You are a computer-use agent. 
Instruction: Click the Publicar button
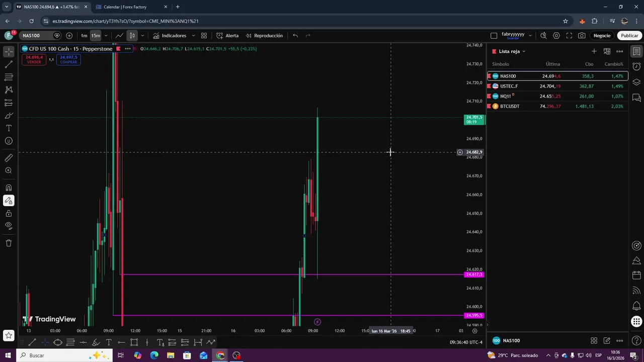[629, 36]
